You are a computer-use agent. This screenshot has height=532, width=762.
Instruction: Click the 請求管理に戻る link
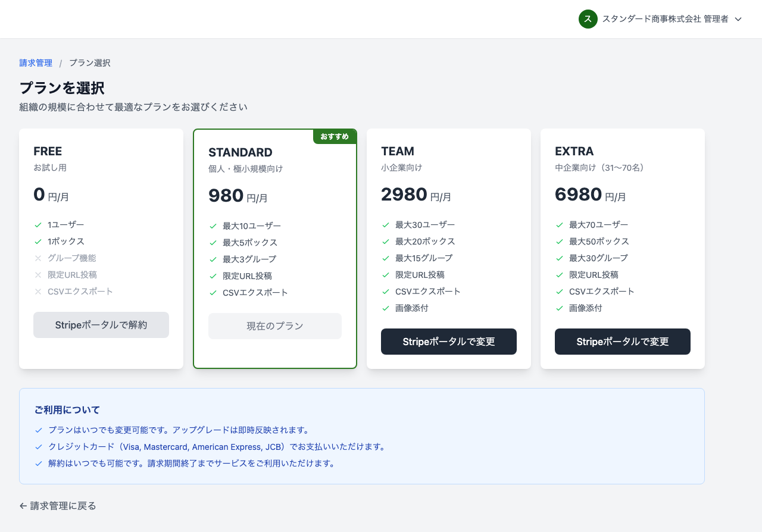pyautogui.click(x=57, y=505)
